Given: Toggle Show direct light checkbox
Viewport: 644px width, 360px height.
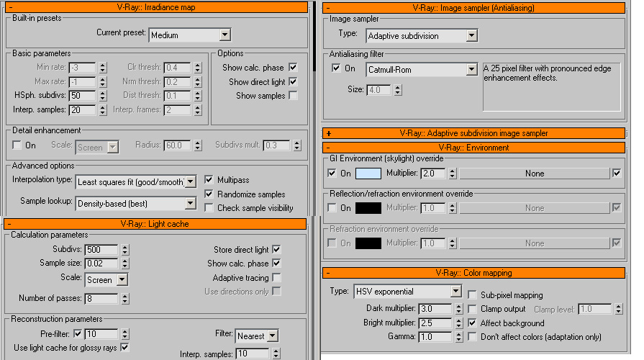Looking at the screenshot, I should 293,82.
